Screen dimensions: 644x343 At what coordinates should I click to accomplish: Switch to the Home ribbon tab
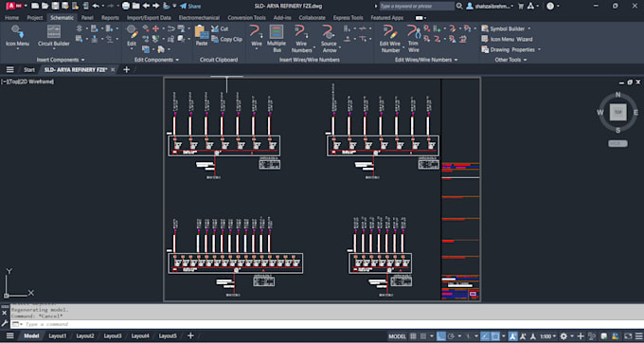click(11, 18)
